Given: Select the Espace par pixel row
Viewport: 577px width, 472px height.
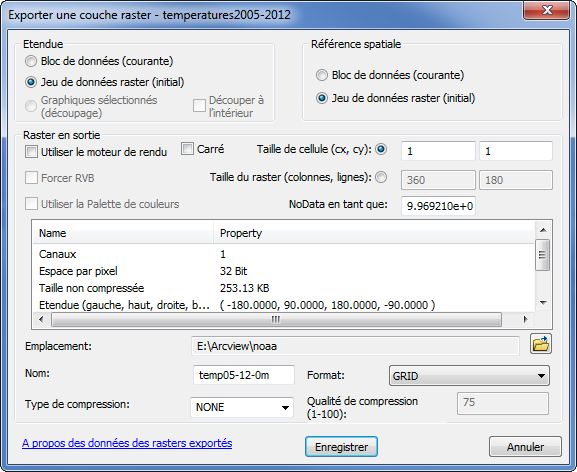Looking at the screenshot, I should (x=284, y=271).
